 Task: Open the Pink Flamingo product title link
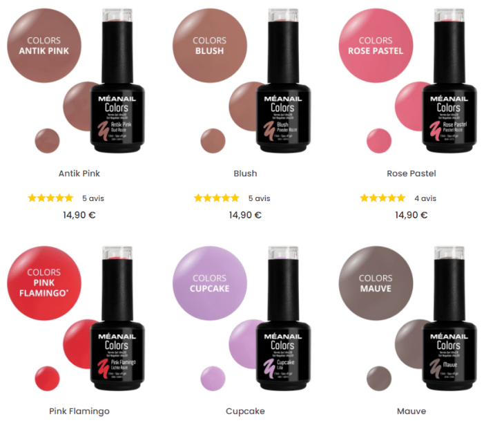point(79,411)
